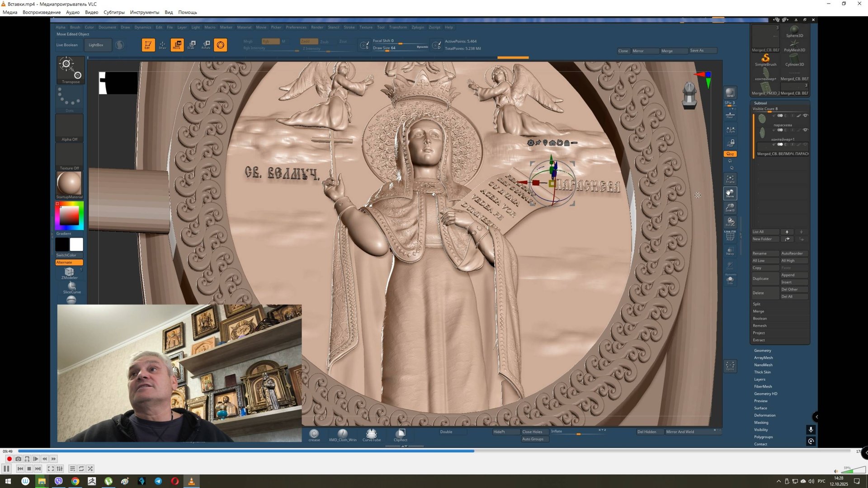Enable shuffle random playback
This screenshot has height=488, width=868.
pyautogui.click(x=90, y=469)
